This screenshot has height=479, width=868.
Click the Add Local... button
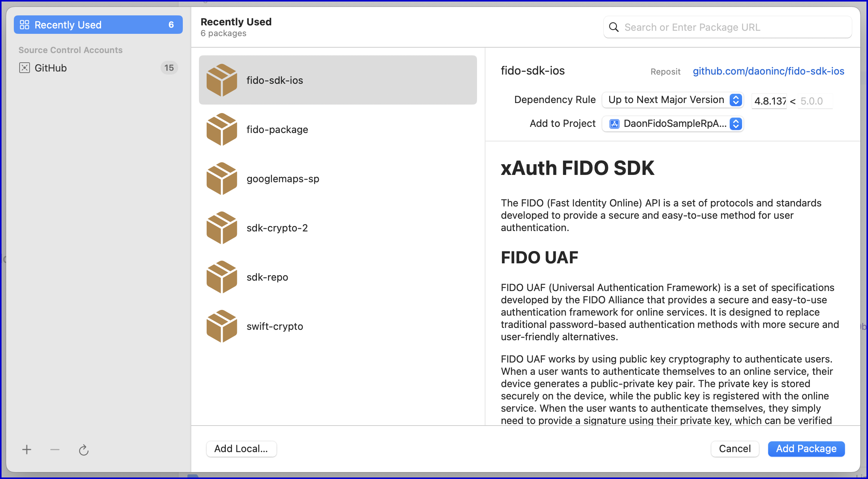click(241, 449)
